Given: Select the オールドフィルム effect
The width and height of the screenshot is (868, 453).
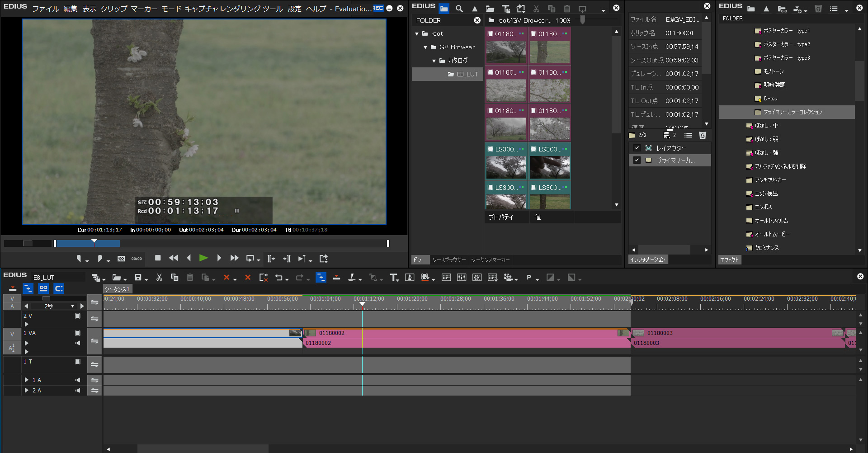Looking at the screenshot, I should click(771, 221).
